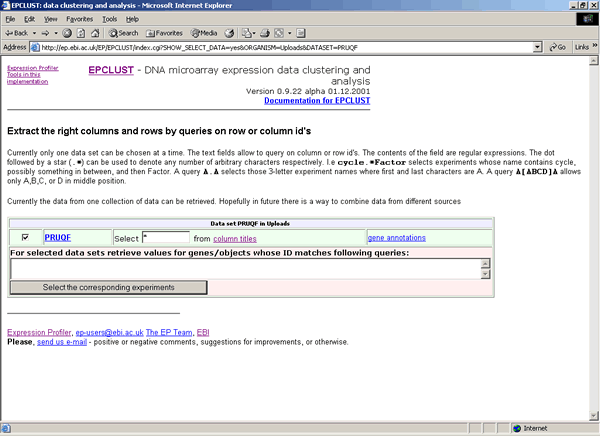Expand the Mail dropdown arrow

tap(254, 33)
